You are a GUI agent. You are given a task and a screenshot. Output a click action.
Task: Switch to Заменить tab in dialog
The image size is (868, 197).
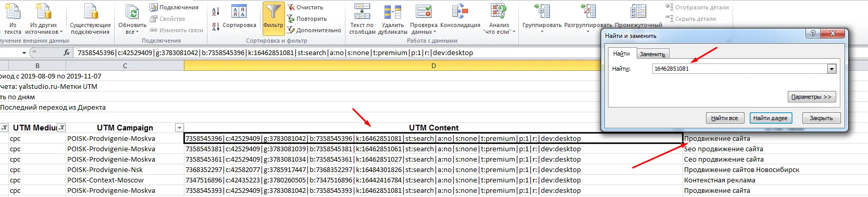tap(652, 54)
